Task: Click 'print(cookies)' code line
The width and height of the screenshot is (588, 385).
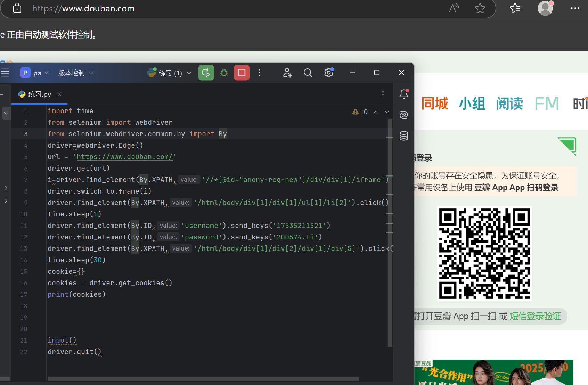Action: pos(76,294)
